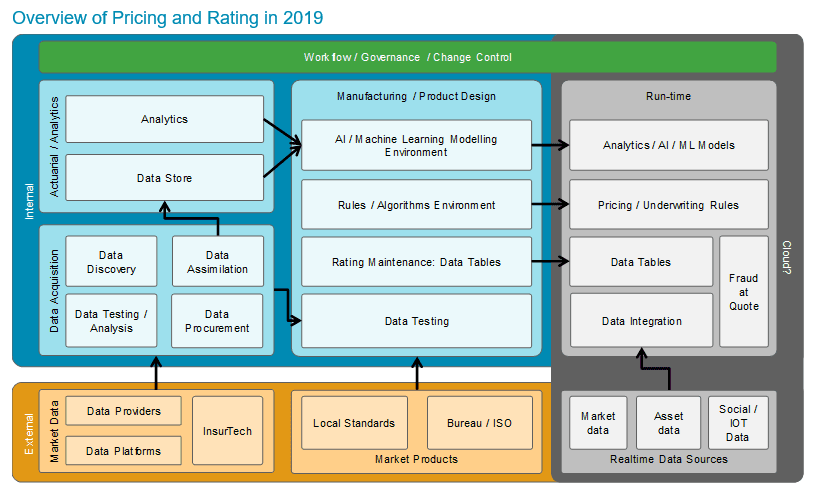
Task: Click the Workflow / Governance / Change Control bar
Action: click(407, 57)
